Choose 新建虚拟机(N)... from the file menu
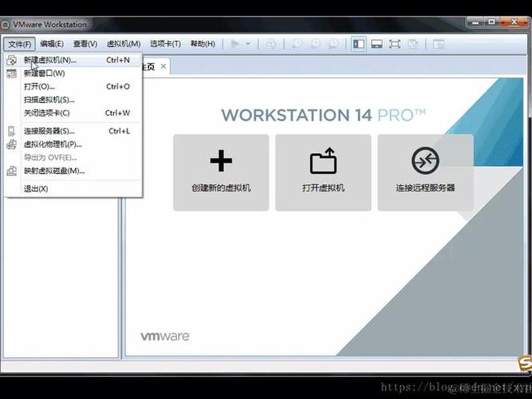 [x=73, y=60]
